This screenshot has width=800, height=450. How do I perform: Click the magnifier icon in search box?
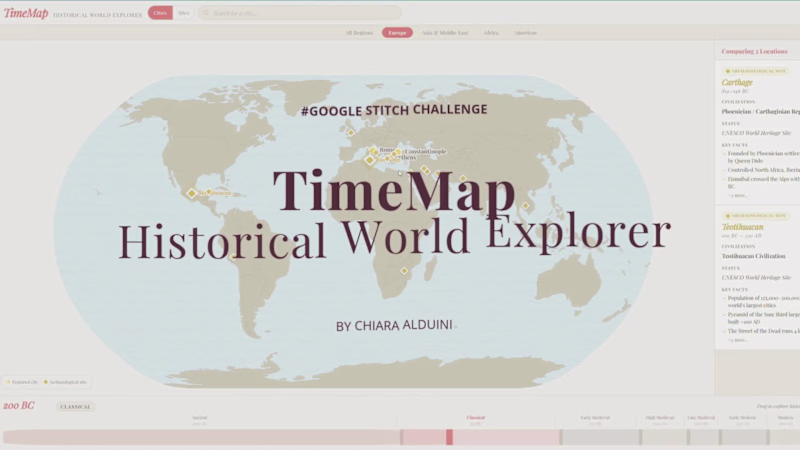click(x=206, y=13)
